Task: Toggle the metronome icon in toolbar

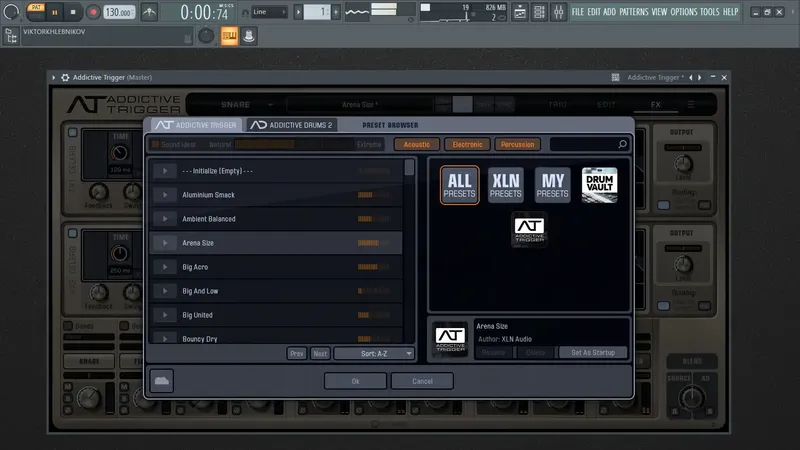Action: tap(149, 12)
